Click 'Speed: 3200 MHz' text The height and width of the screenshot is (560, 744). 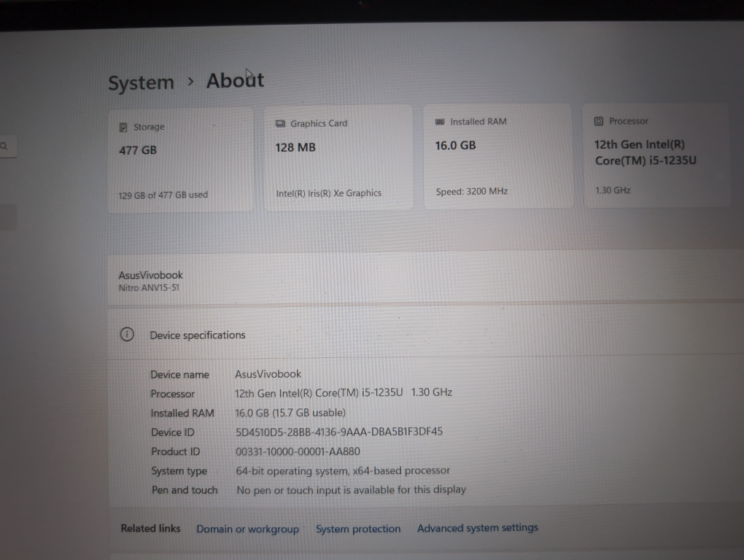tap(472, 192)
